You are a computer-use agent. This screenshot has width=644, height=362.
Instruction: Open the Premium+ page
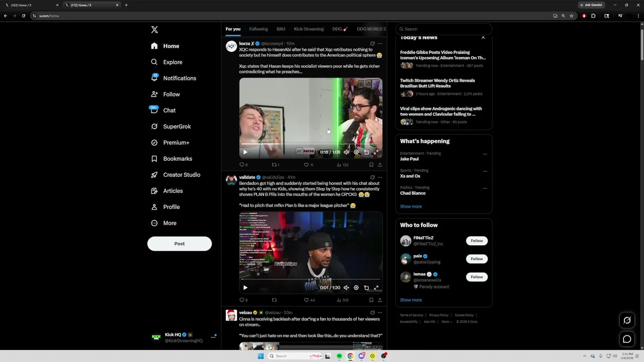170,142
